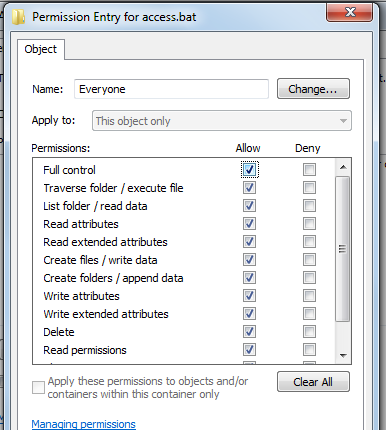The height and width of the screenshot is (430, 386).
Task: Check Deny for Delete permission
Action: (x=309, y=332)
